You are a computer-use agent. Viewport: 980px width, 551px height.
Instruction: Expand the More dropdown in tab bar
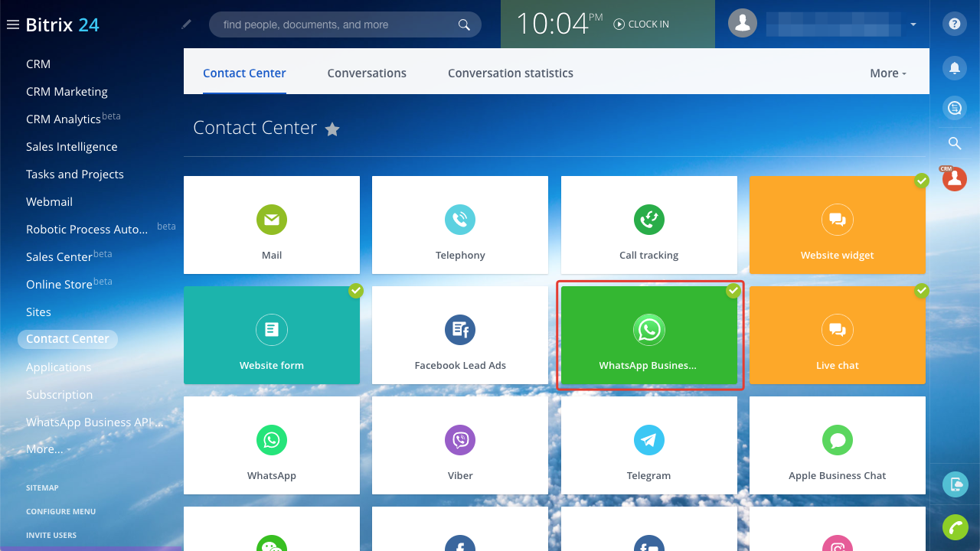pos(888,73)
